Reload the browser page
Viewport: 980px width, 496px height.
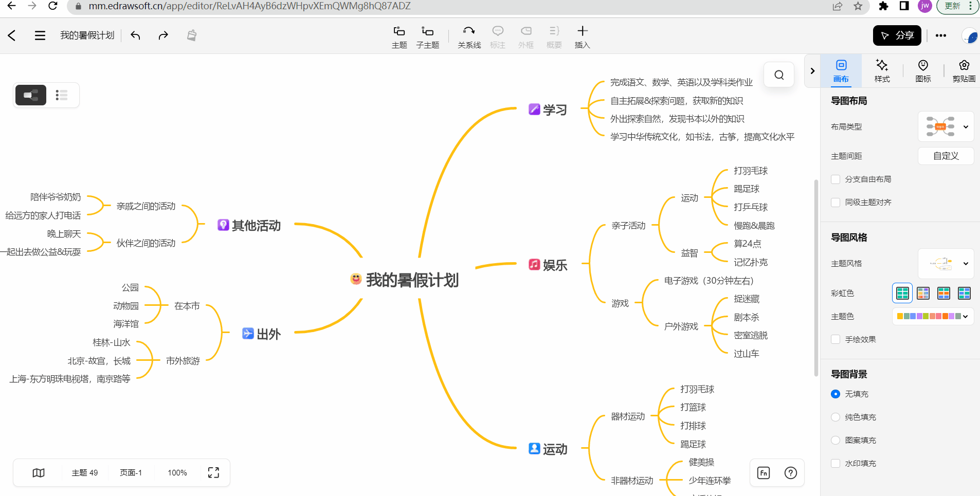coord(52,6)
